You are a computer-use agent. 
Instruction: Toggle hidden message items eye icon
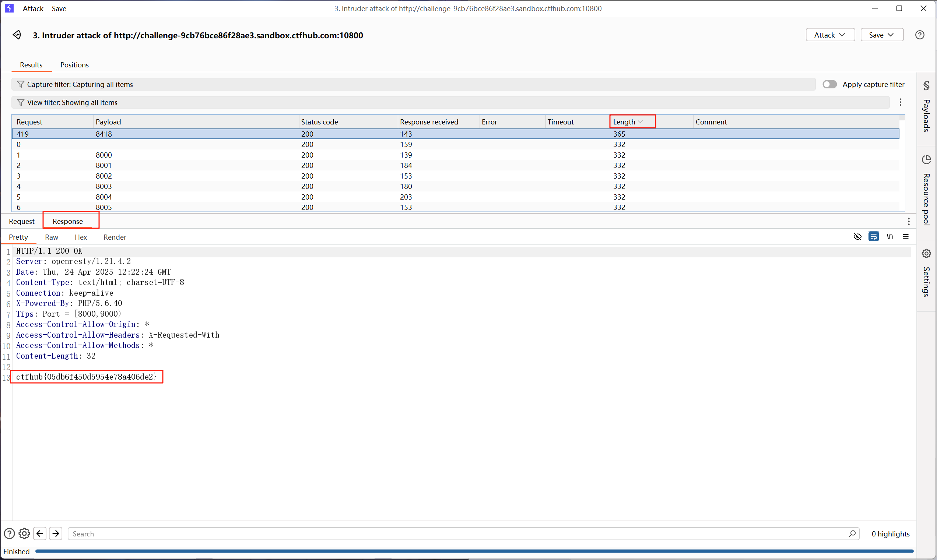pyautogui.click(x=857, y=237)
